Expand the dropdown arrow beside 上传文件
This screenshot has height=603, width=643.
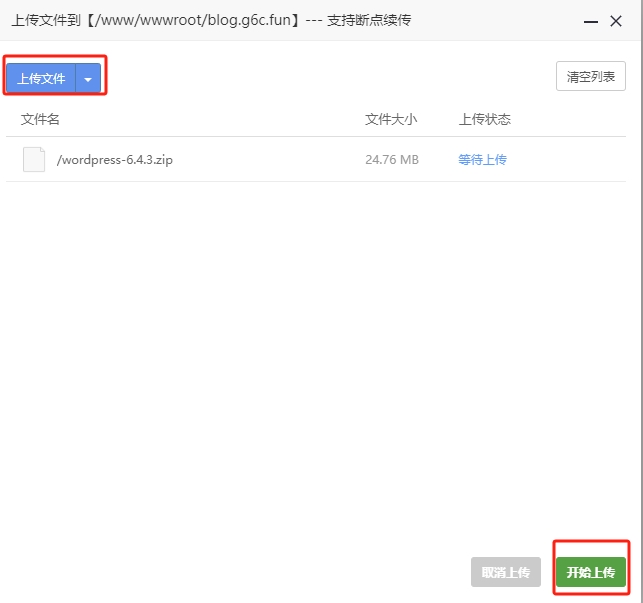click(x=88, y=78)
